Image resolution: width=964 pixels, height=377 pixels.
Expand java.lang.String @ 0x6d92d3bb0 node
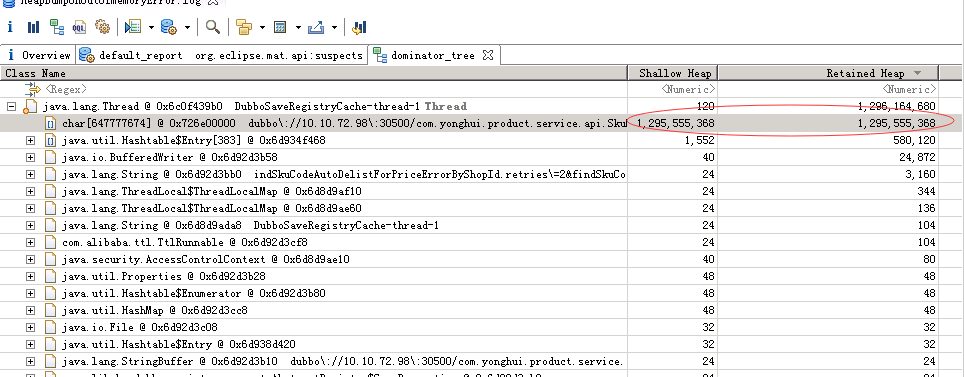(x=30, y=175)
